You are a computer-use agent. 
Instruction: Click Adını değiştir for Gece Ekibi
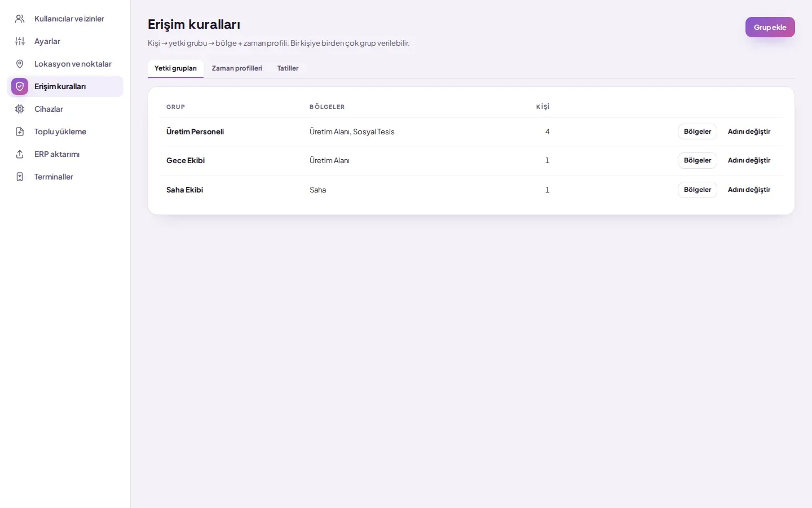tap(749, 160)
